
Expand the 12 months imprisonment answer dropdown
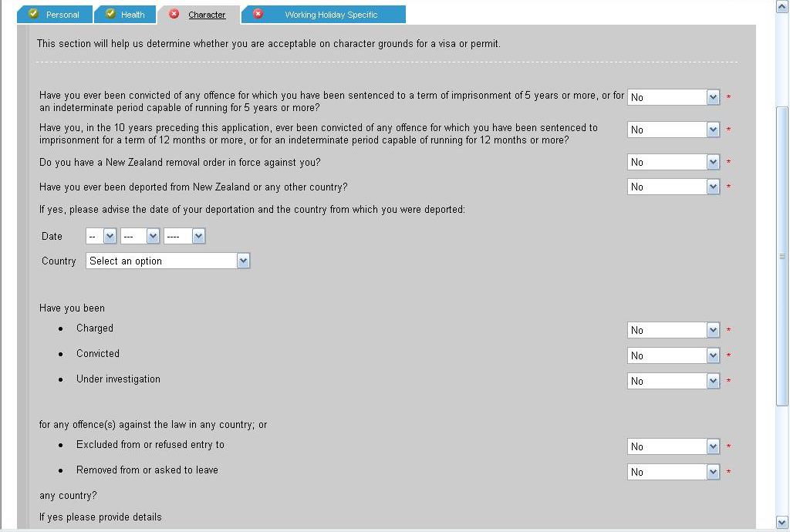pos(674,130)
